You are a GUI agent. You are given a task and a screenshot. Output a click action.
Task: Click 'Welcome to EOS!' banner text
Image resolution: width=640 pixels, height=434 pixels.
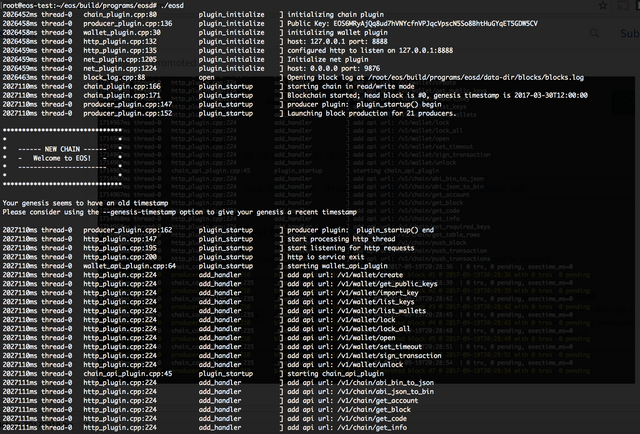coord(62,158)
